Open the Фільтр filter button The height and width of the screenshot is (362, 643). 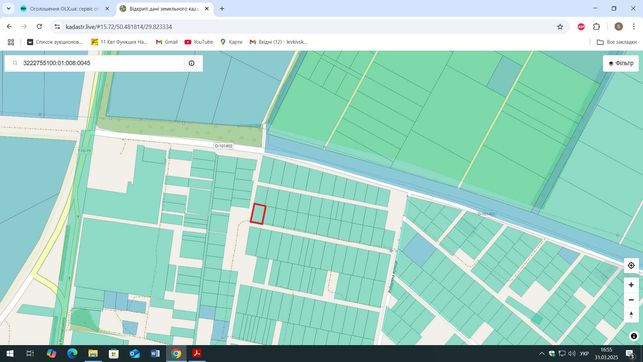[x=621, y=63]
